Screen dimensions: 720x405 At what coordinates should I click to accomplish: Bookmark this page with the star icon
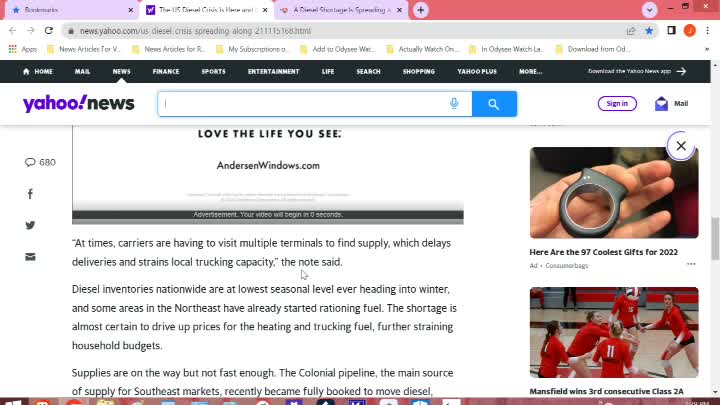click(649, 31)
